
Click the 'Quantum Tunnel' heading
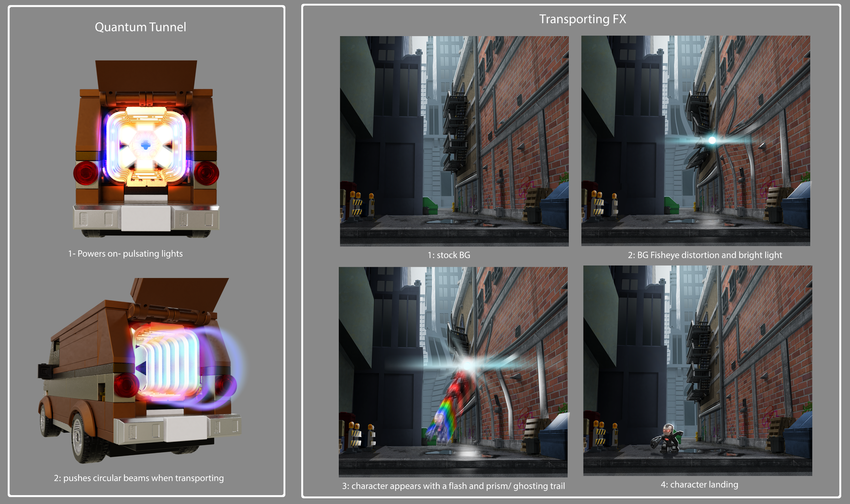coord(140,27)
